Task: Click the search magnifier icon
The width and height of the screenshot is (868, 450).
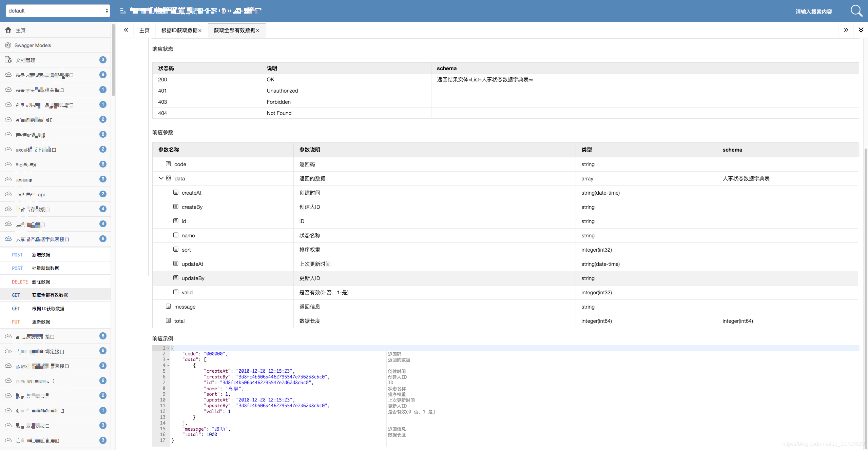Action: [856, 11]
